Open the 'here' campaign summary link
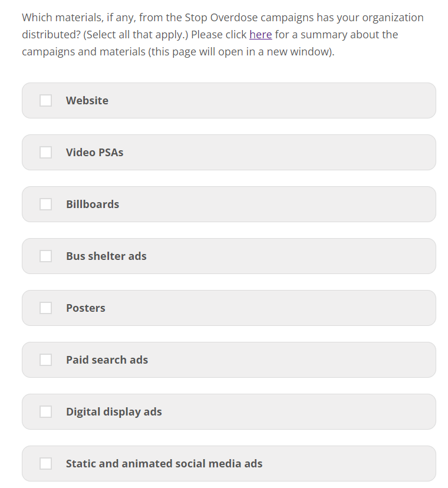The image size is (448, 488). [x=261, y=35]
